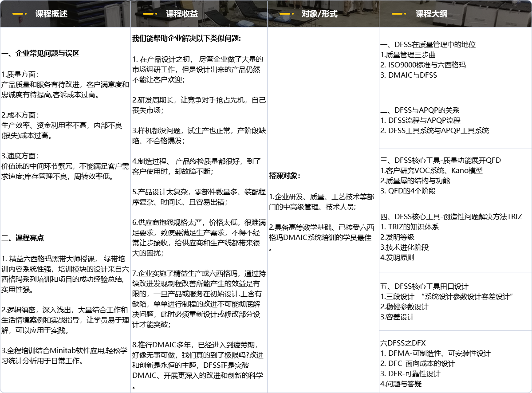Click the heading 授课对象
The width and height of the screenshot is (532, 393).
284,176
